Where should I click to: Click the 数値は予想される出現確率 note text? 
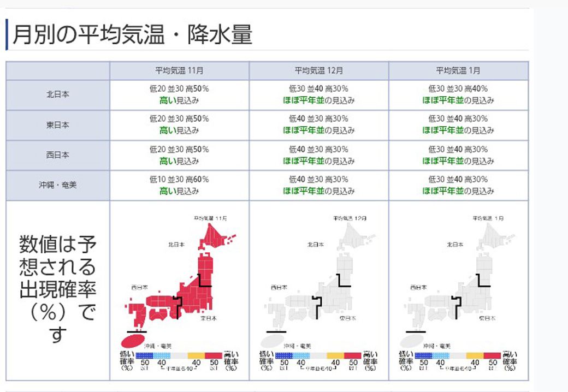(56, 287)
